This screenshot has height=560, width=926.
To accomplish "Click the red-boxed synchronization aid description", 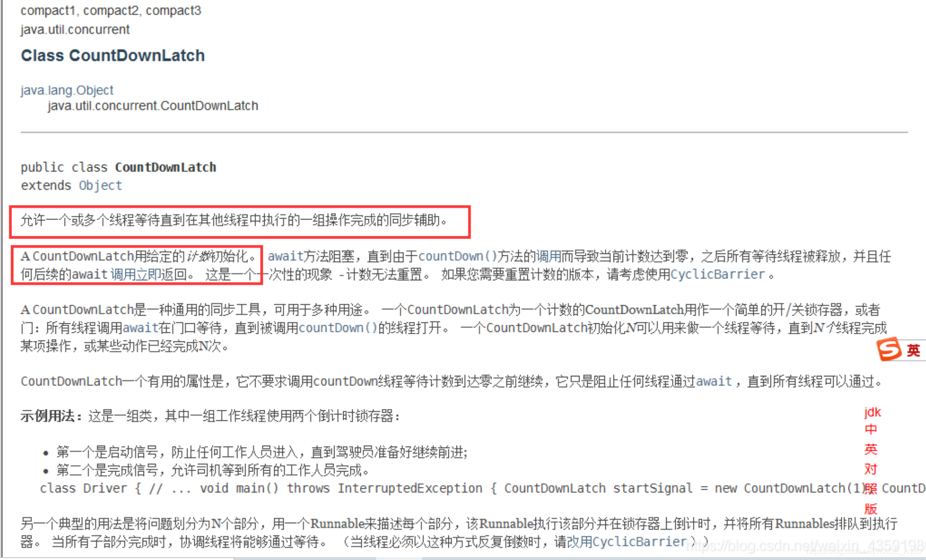I will point(234,220).
